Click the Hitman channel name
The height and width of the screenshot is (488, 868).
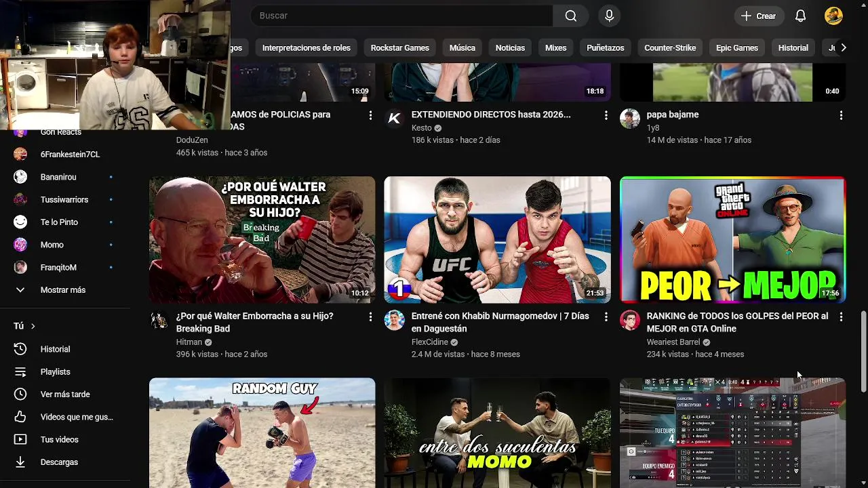(189, 342)
